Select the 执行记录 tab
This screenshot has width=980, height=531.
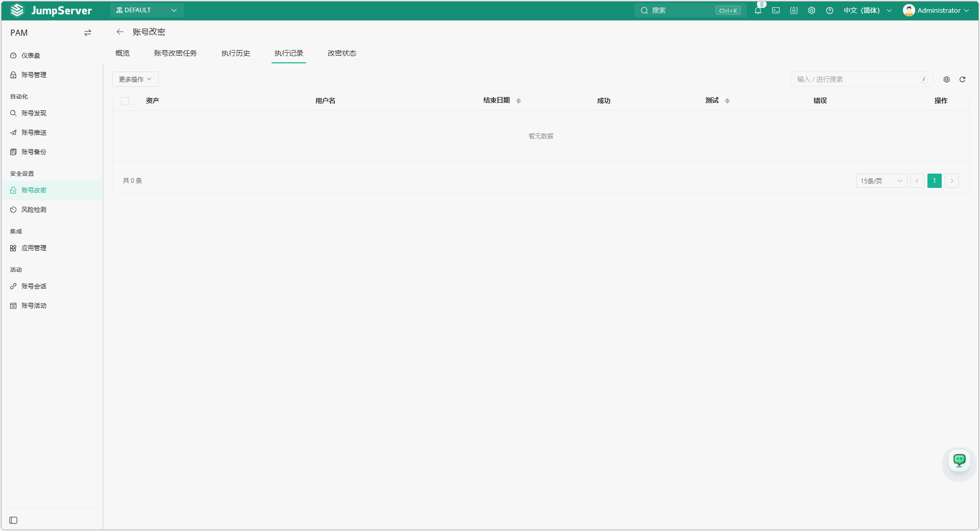click(x=289, y=53)
